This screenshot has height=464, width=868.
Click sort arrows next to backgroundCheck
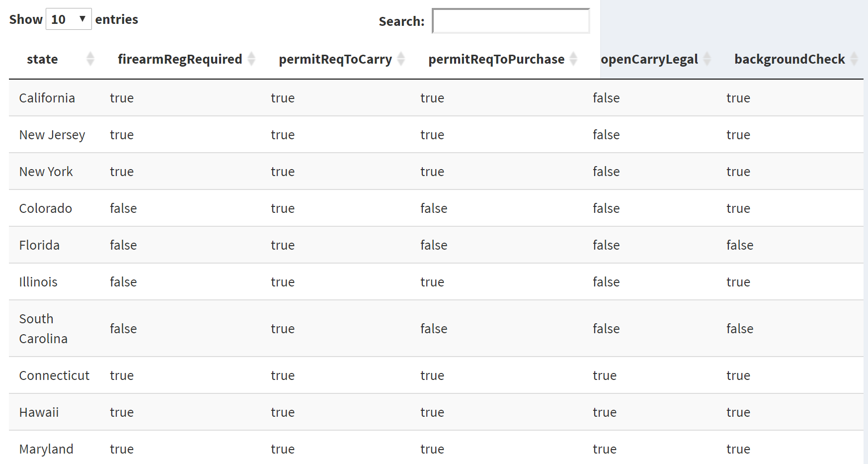(x=854, y=59)
